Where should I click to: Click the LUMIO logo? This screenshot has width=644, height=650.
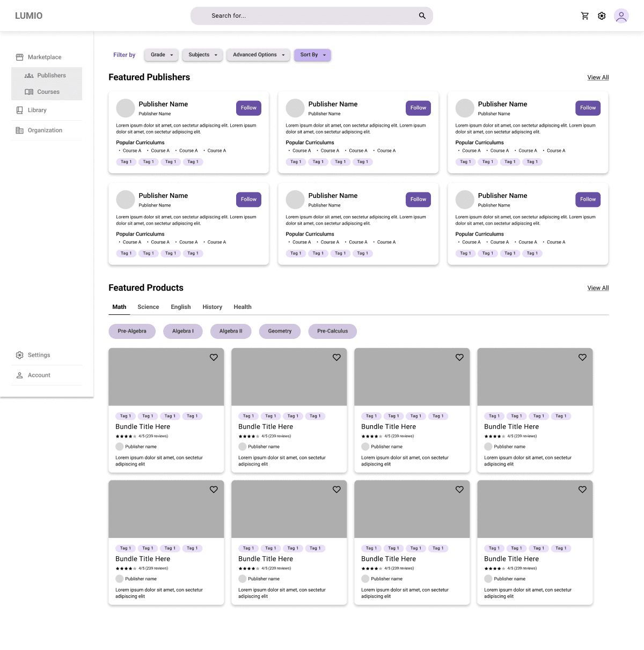pyautogui.click(x=29, y=16)
